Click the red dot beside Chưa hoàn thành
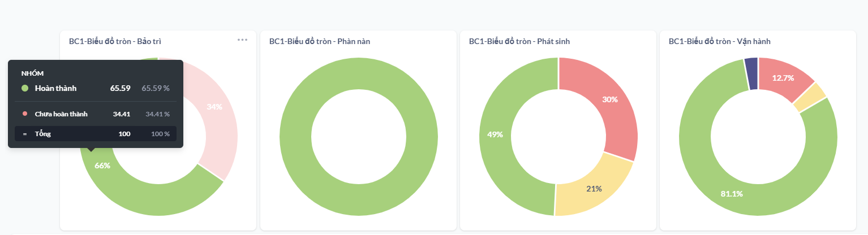 [x=25, y=114]
